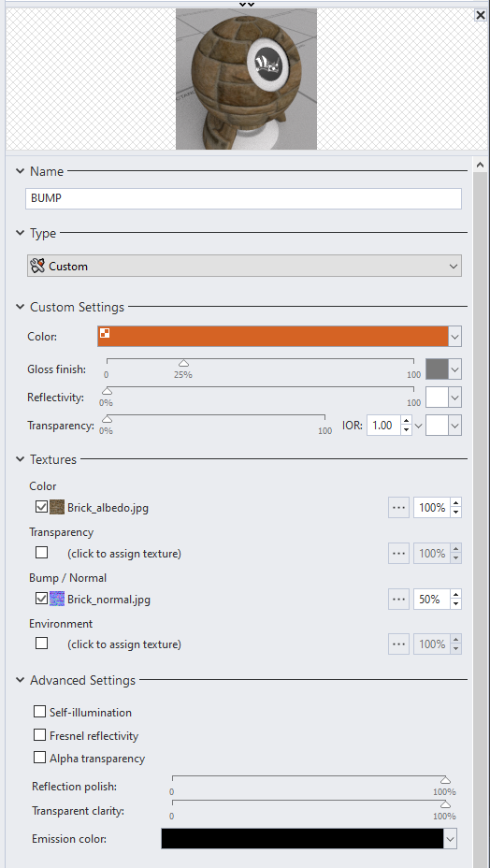Viewport: 490px width, 868px height.
Task: Click the Brick_normal.jpg texture name
Action: (108, 599)
